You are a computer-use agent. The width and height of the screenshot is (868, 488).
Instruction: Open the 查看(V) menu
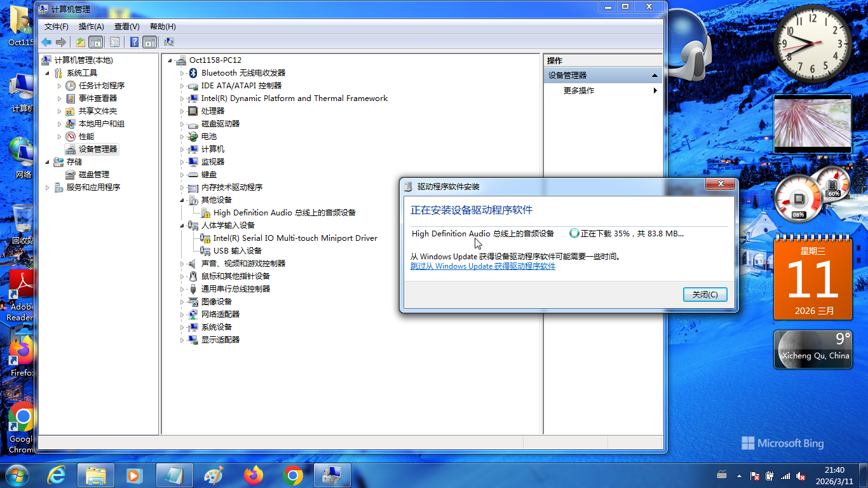(126, 27)
